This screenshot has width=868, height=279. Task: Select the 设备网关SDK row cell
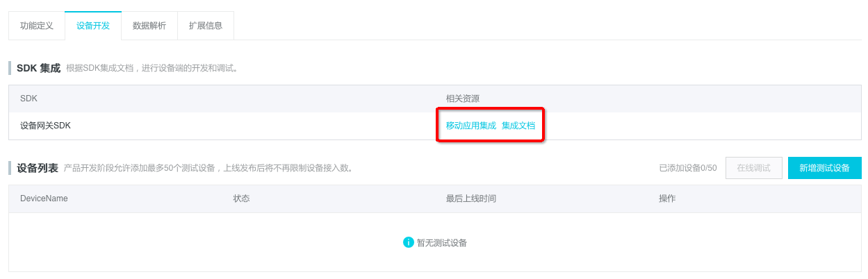(x=45, y=126)
